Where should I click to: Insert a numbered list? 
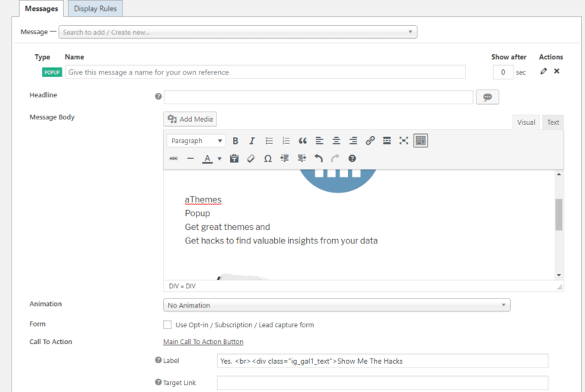[x=286, y=141]
